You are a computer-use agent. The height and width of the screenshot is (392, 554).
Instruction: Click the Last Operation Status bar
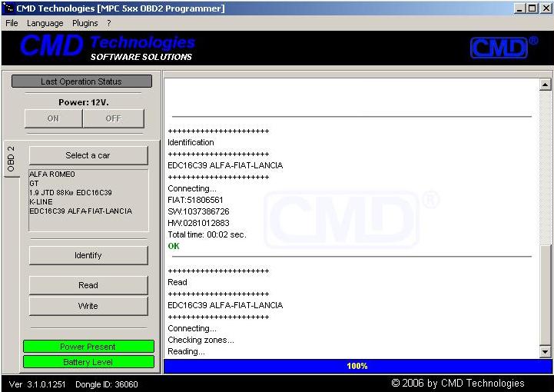81,81
